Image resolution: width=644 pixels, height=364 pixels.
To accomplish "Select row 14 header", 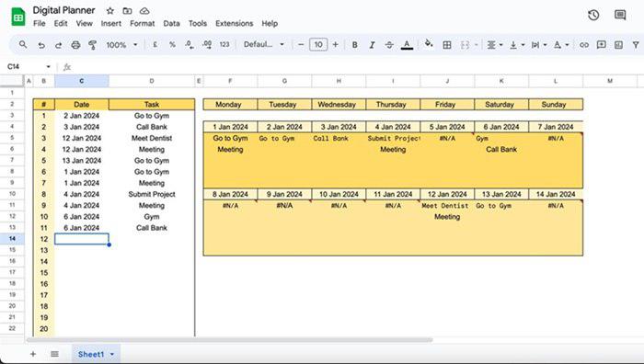I will (12, 238).
